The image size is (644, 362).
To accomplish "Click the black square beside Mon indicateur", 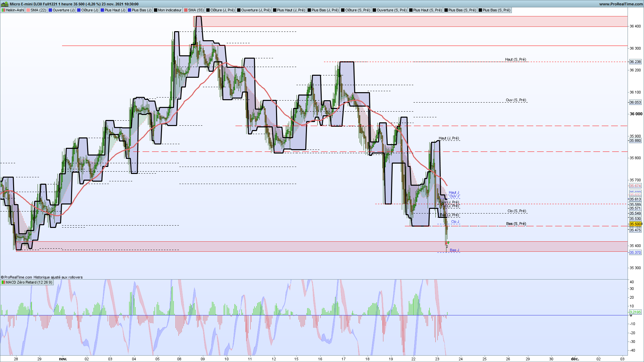I will [156, 10].
